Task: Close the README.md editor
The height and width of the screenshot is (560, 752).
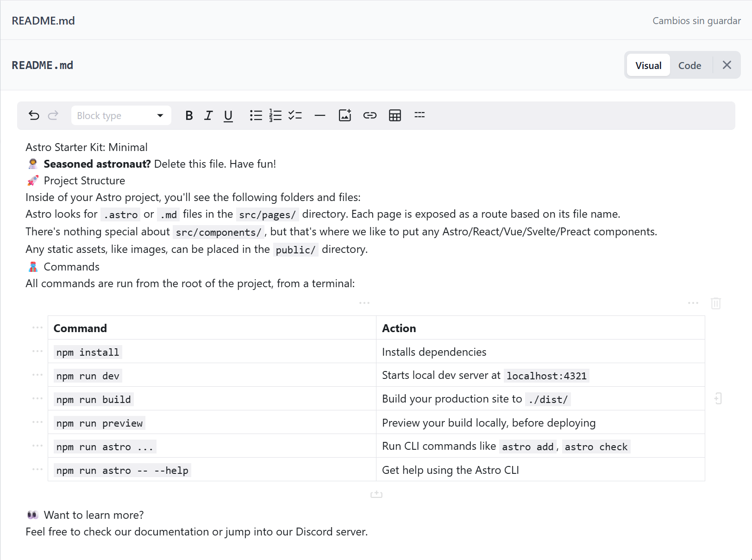Action: click(x=727, y=65)
